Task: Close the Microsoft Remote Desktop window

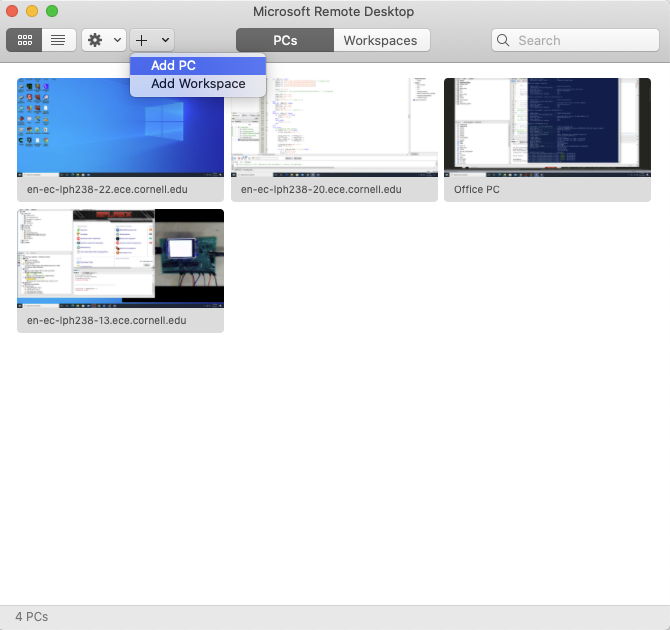Action: (x=13, y=12)
